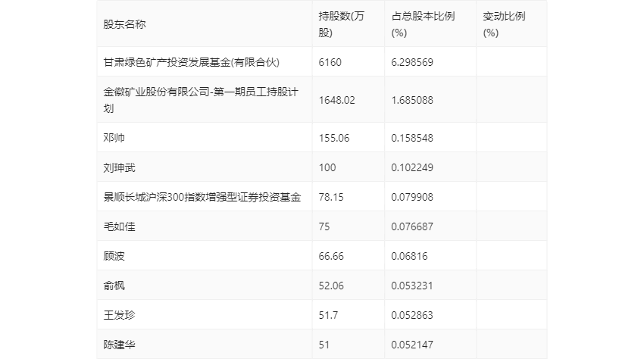
Task: Click the shareholding value 6160
Action: pyautogui.click(x=330, y=62)
